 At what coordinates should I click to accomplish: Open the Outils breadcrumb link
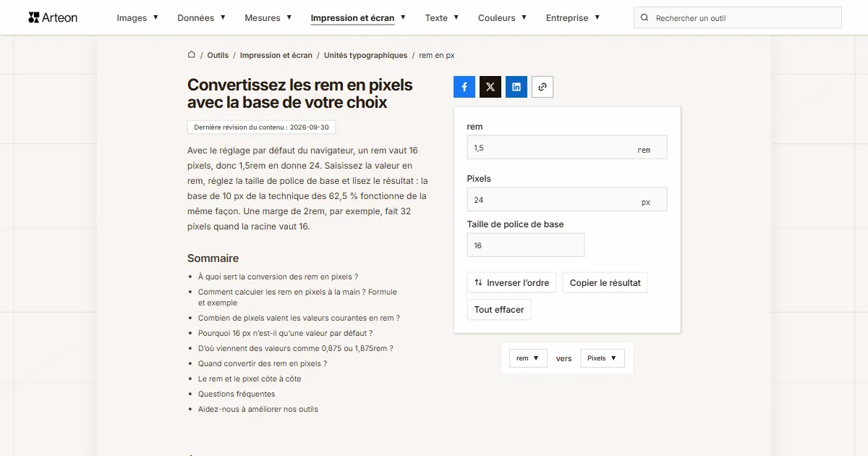(218, 55)
